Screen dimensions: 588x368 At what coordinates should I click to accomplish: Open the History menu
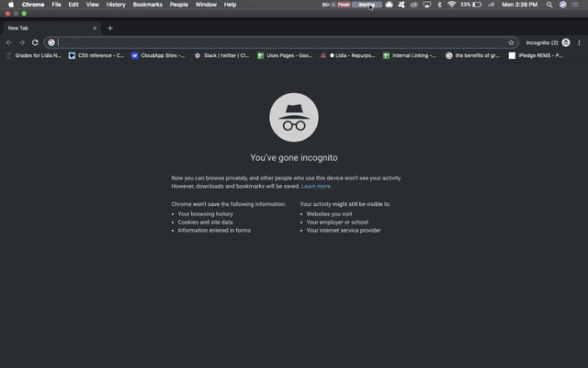pyautogui.click(x=116, y=5)
